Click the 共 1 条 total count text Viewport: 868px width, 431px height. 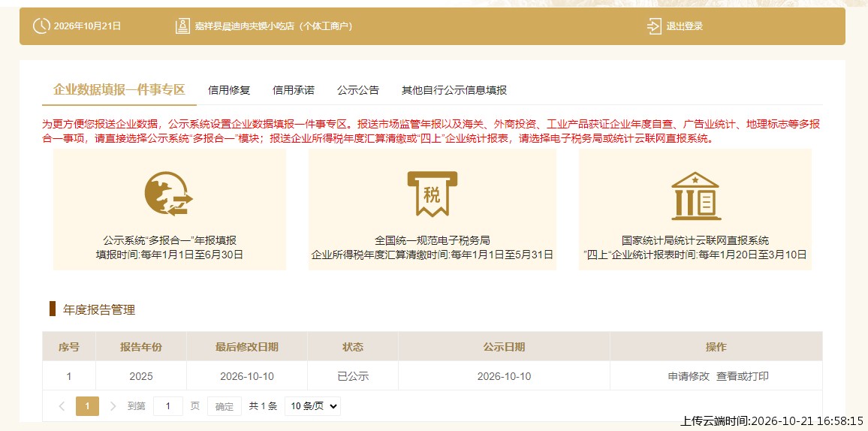coord(263,406)
